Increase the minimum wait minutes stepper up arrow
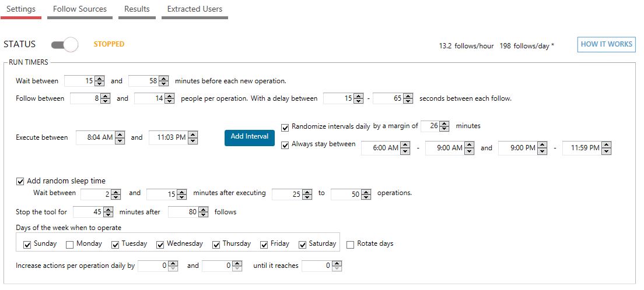 point(99,79)
